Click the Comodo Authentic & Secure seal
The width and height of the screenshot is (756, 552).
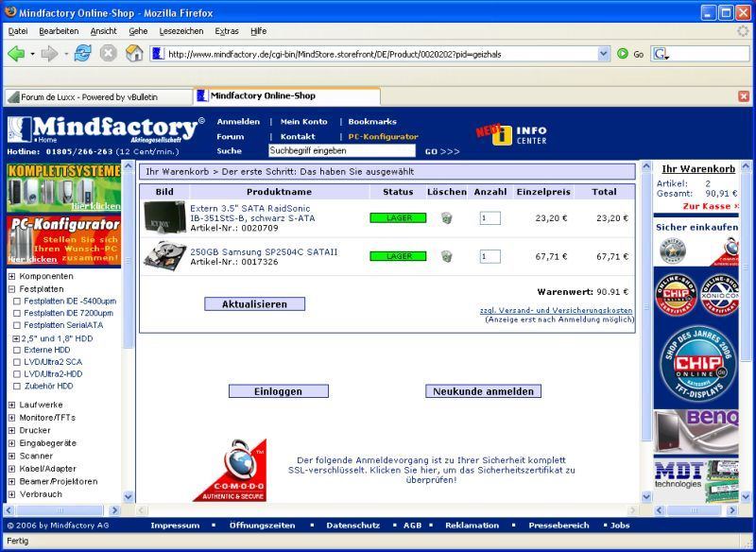click(x=231, y=470)
